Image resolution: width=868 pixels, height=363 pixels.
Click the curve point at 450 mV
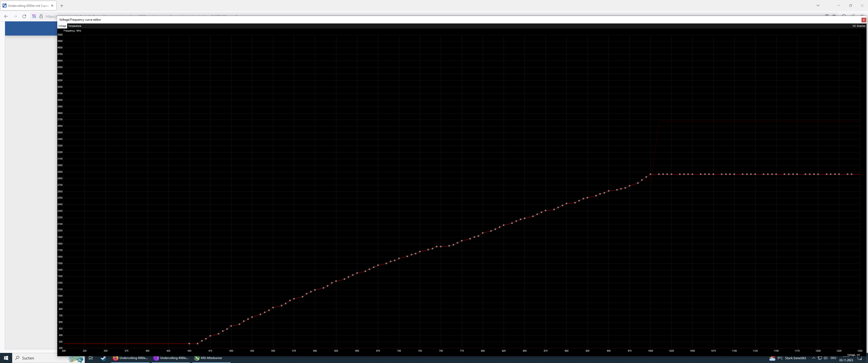pyautogui.click(x=189, y=344)
